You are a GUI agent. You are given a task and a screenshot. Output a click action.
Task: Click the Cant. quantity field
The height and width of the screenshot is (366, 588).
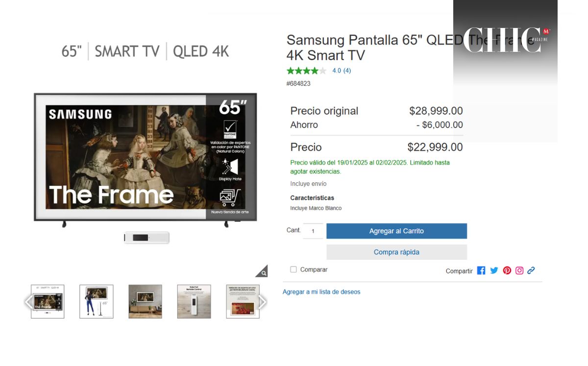(313, 231)
